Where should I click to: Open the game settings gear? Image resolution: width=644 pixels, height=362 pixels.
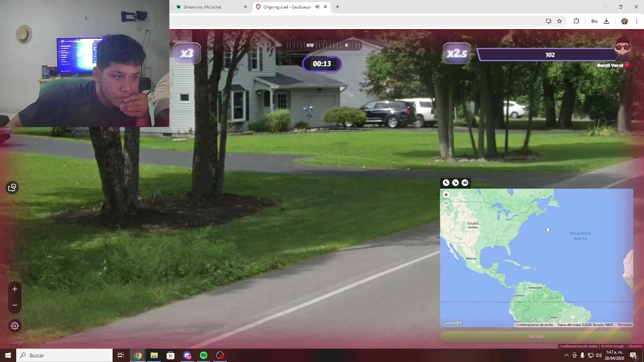(15, 326)
